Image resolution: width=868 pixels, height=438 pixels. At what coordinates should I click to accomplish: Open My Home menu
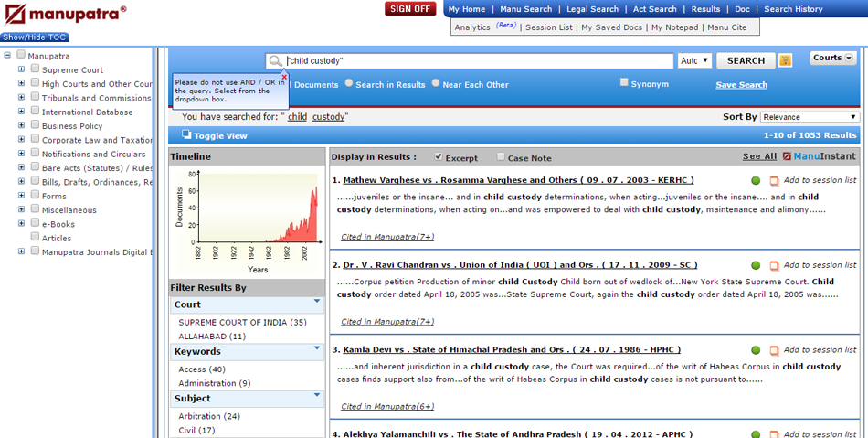coord(467,9)
